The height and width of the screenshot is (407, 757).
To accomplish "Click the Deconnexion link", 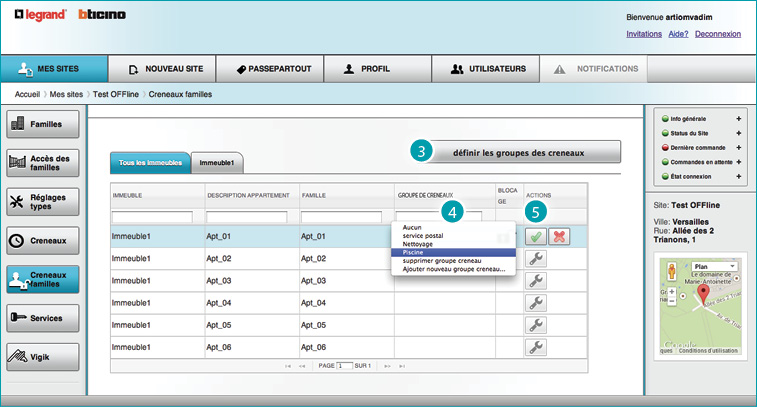I will 717,33.
